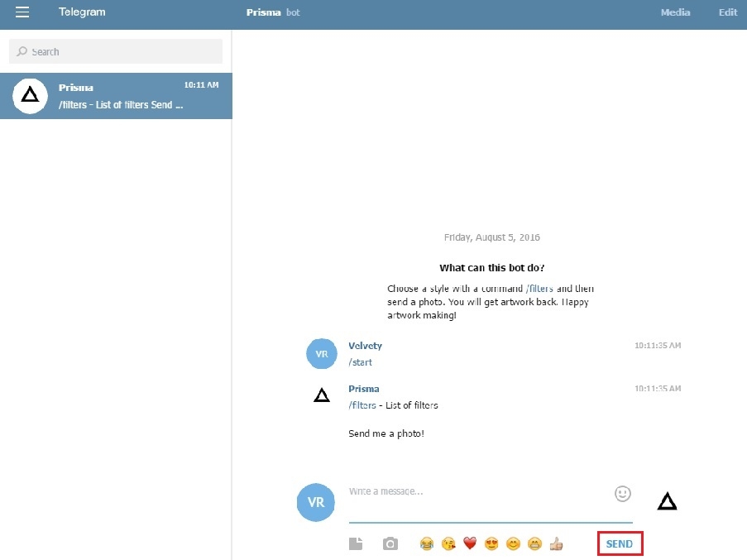Insert the tears of joy emoji
Image resolution: width=747 pixels, height=560 pixels.
pos(427,543)
